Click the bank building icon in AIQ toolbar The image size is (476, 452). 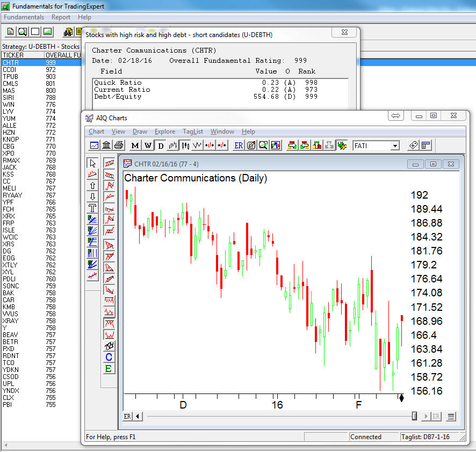(106, 145)
